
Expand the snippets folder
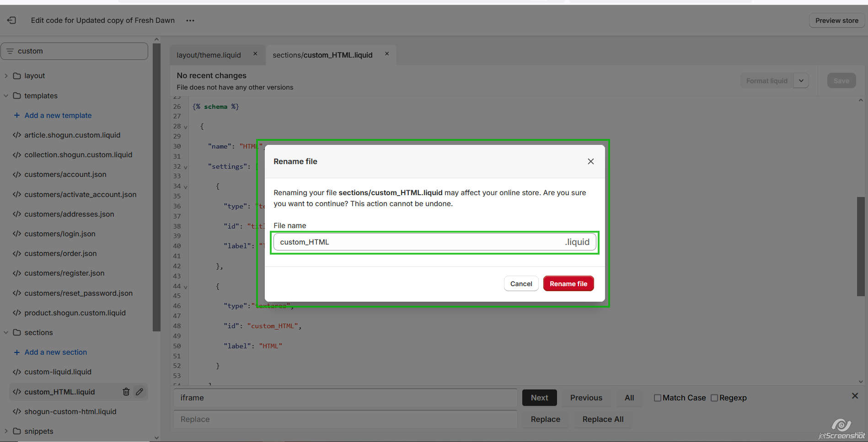point(6,431)
